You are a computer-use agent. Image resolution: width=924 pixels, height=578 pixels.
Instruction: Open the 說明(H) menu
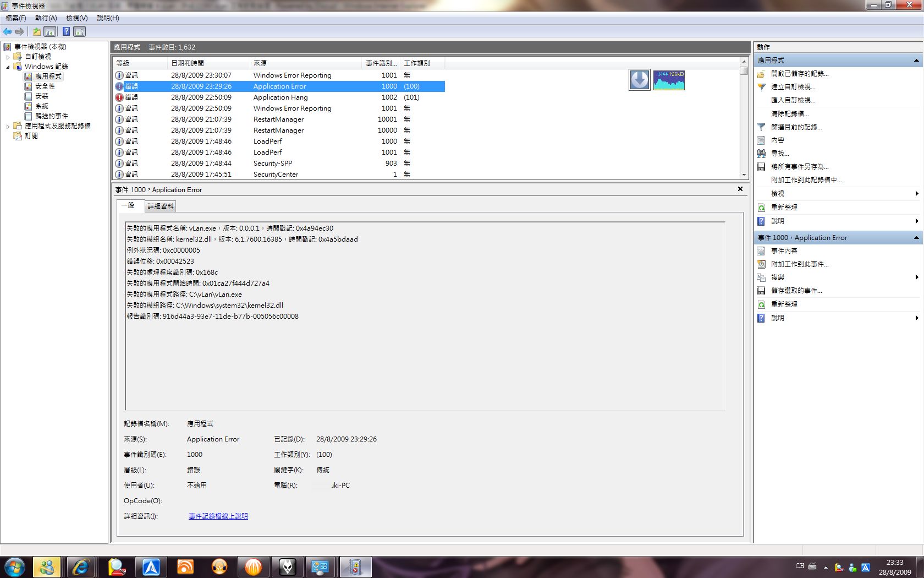coord(108,18)
